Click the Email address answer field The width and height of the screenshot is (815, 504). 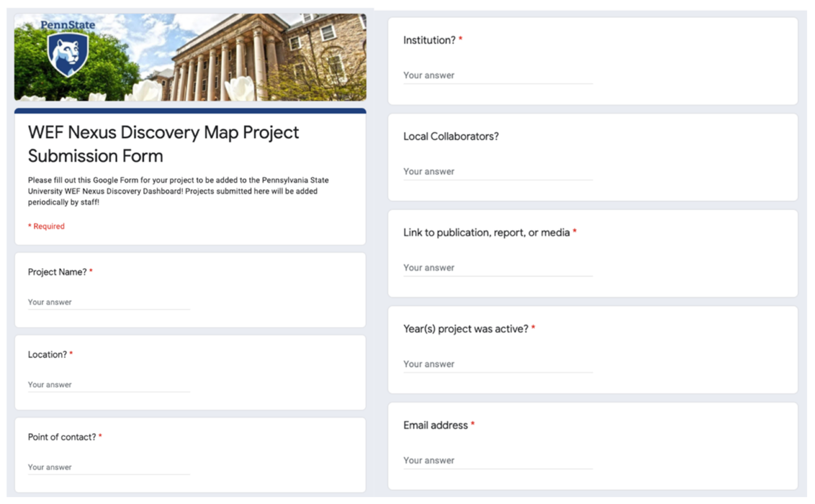[x=498, y=460]
